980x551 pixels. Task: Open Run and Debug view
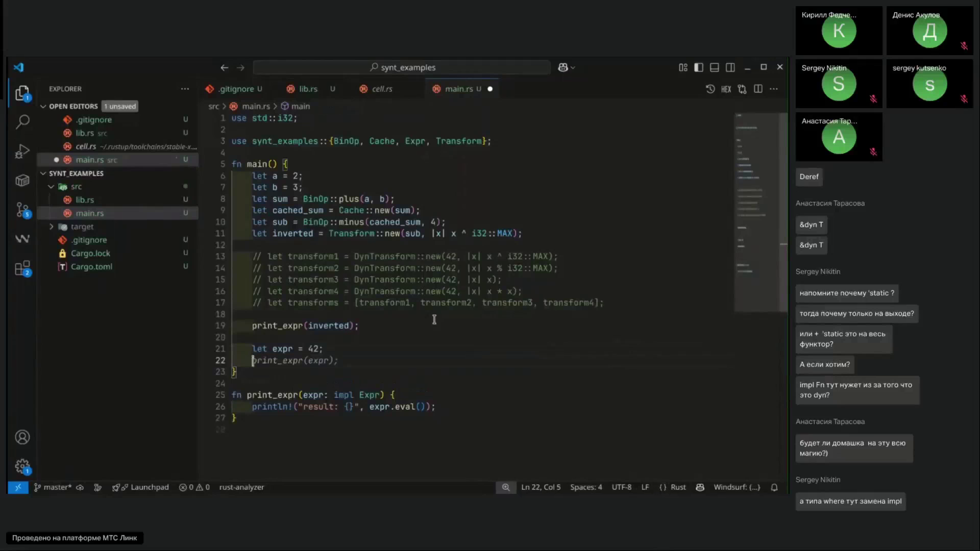pos(22,152)
